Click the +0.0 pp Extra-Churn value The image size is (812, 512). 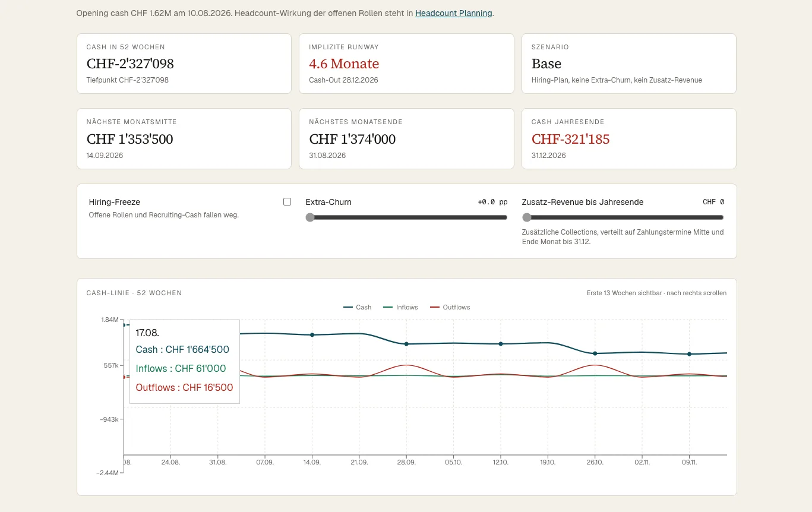pyautogui.click(x=492, y=202)
